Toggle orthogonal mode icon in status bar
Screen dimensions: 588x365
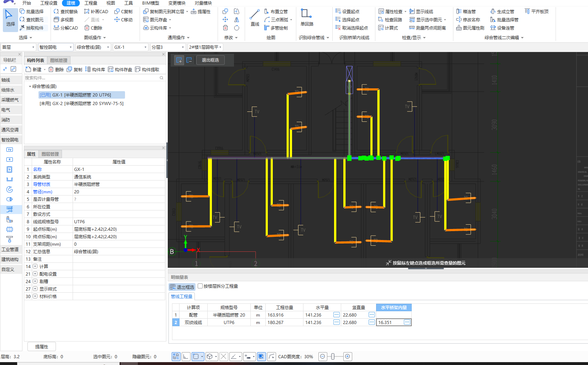click(186, 356)
